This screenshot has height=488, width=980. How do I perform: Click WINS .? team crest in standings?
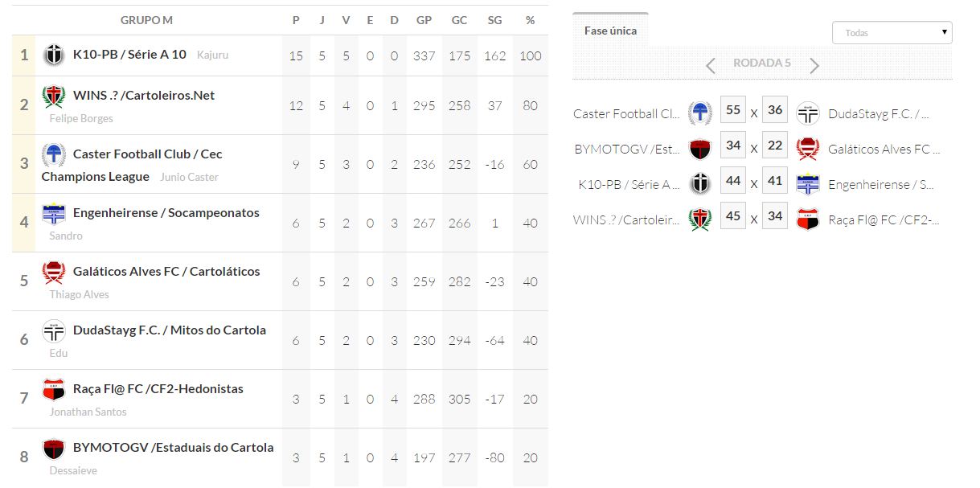point(54,96)
